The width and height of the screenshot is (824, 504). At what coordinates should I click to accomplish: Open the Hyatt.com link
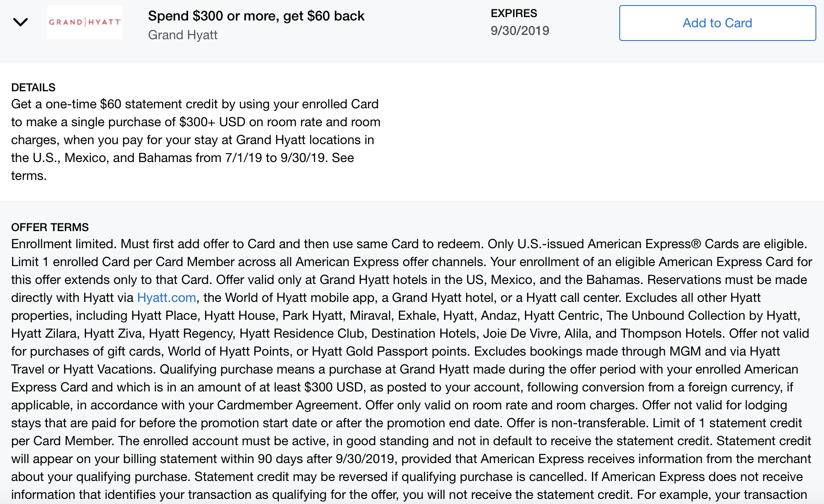click(x=166, y=298)
